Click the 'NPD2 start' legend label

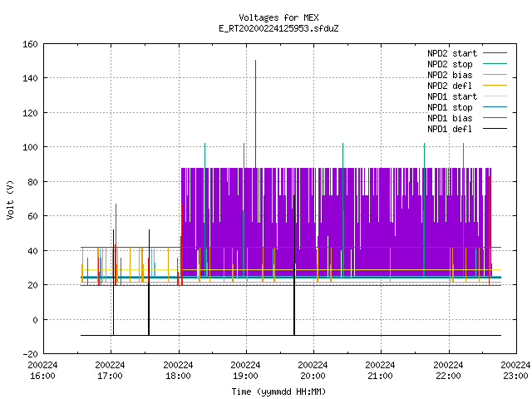pos(452,53)
